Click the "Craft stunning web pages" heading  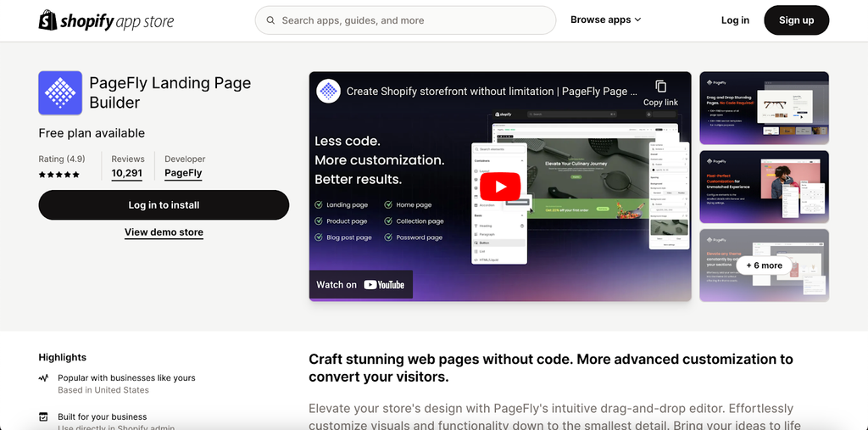[551, 368]
